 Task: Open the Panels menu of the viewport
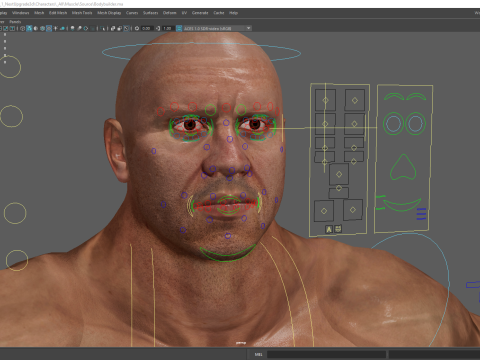[15, 21]
